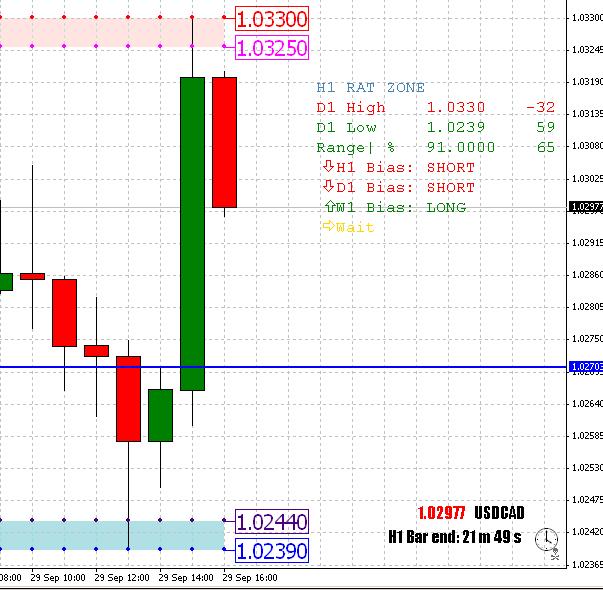Click the 29 Sep 12:00 time label
Viewport: 603px width, 590px height.
[122, 578]
